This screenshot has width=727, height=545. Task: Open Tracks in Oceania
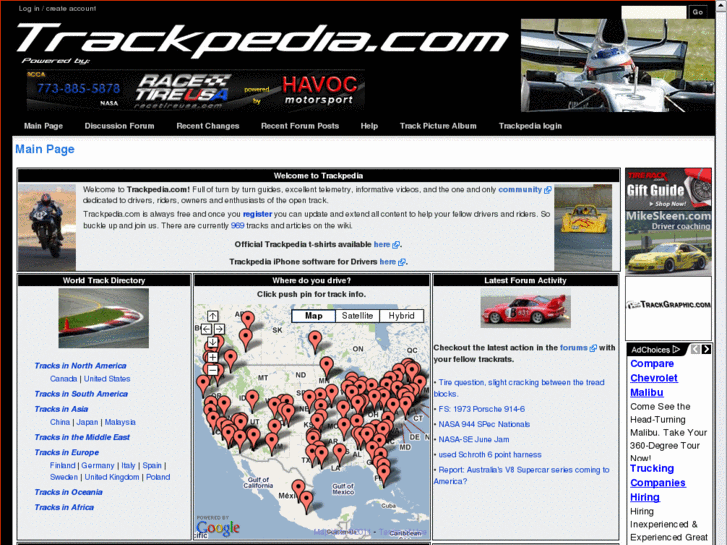tap(69, 492)
